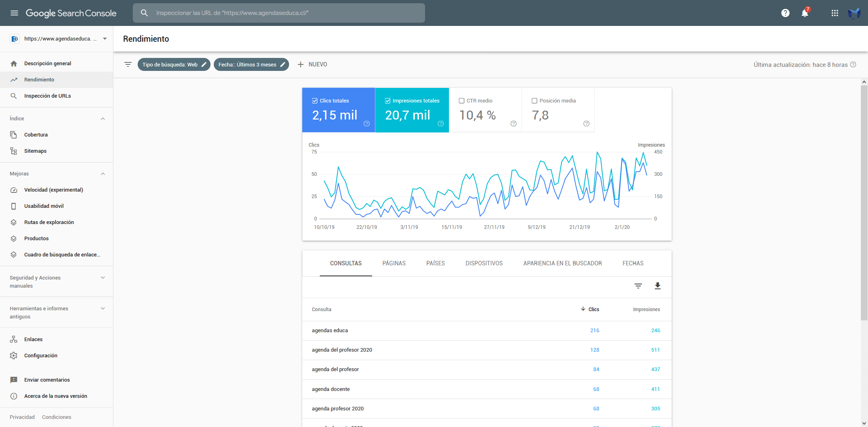Click the search magnifier icon in top bar

click(144, 13)
